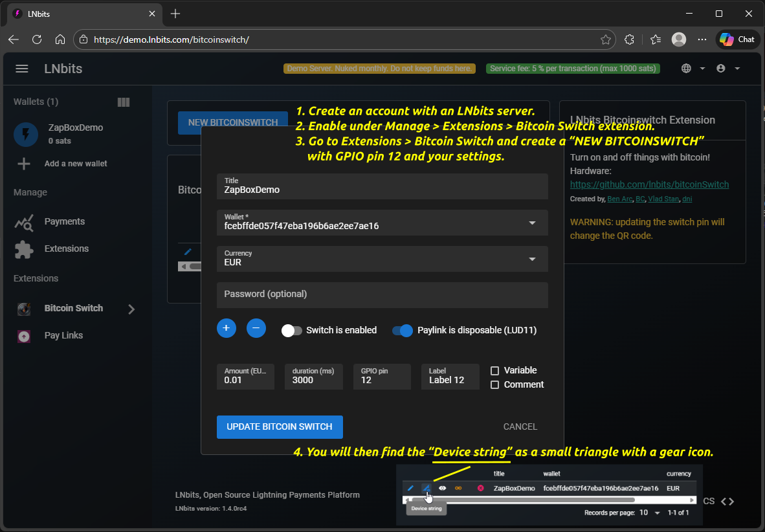The image size is (765, 532).
Task: Disable the Paylink is disposable toggle
Action: [x=403, y=330]
